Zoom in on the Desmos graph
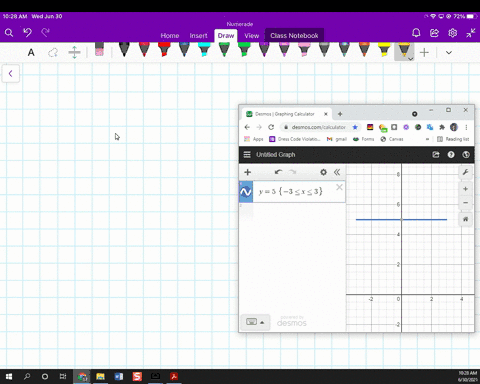 coord(466,189)
